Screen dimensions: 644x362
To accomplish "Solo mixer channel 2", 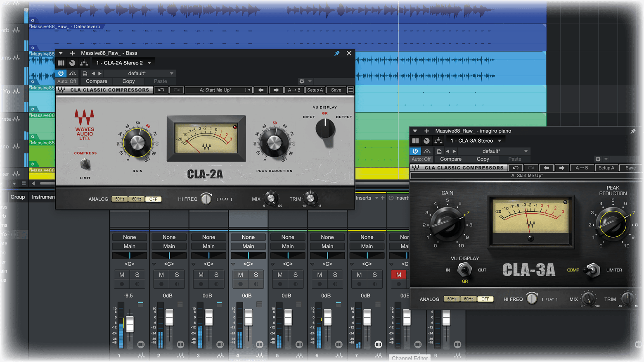I will 177,275.
